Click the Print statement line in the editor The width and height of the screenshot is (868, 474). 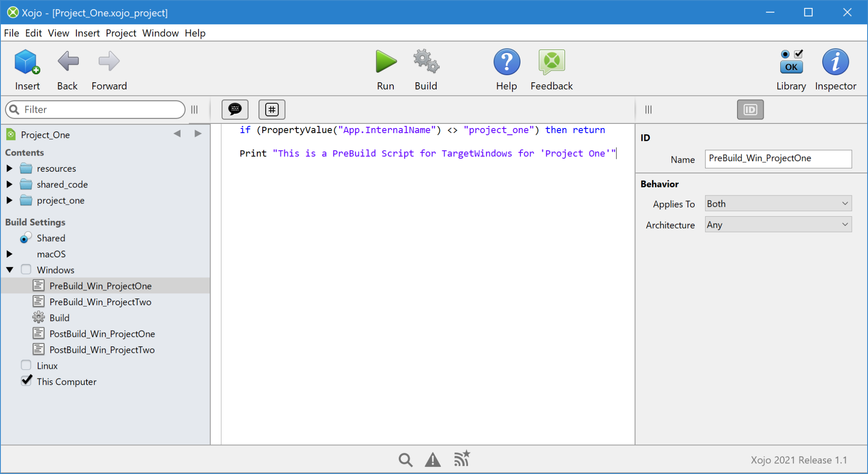click(x=427, y=153)
